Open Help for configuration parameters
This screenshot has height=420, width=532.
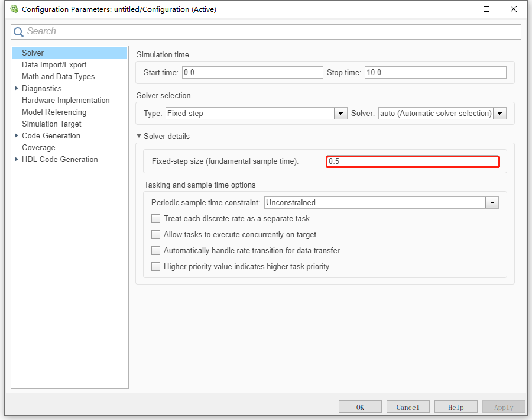(456, 407)
